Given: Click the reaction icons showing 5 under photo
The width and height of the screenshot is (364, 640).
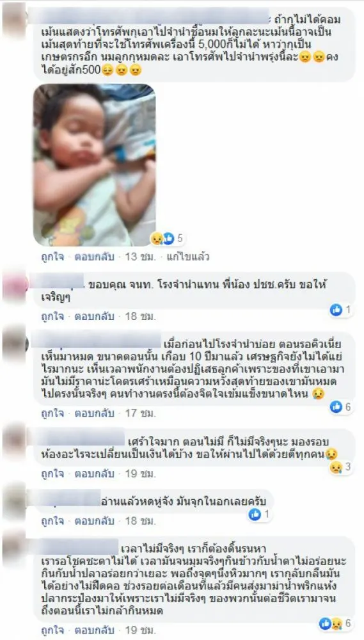Looking at the screenshot, I should pyautogui.click(x=168, y=238).
